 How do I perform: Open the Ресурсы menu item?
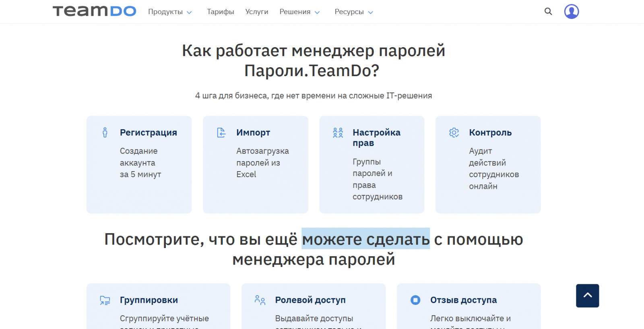(349, 12)
